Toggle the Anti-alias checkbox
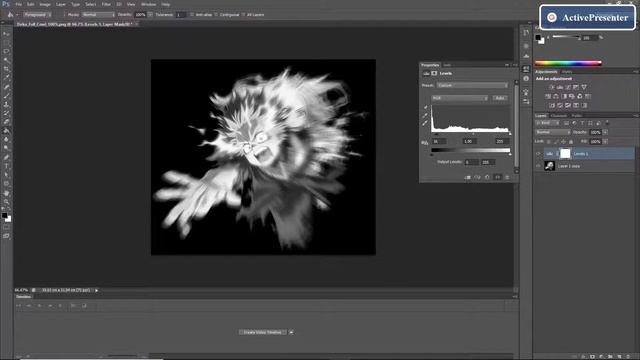Viewport: 640px width, 360px height. tap(192, 15)
